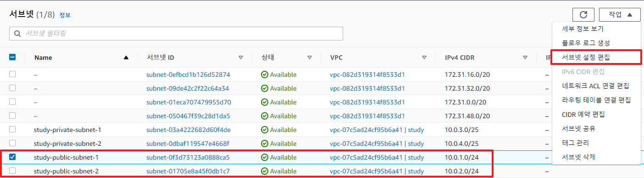Click the 172.31.32.0/20 CIDR cell
The height and width of the screenshot is (178, 644).
pos(467,88)
